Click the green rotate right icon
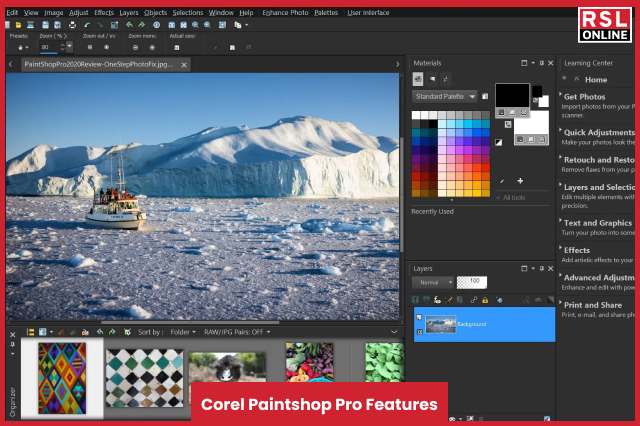640x426 pixels. pos(141,25)
